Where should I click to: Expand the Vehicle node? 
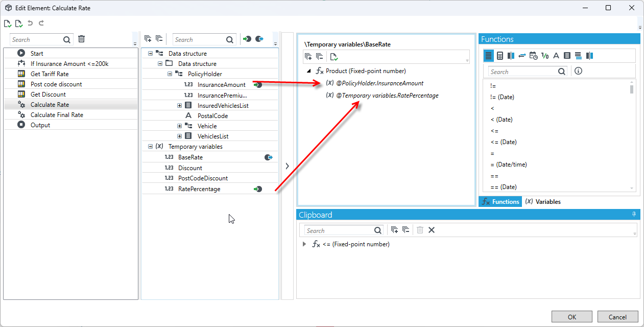click(x=180, y=126)
